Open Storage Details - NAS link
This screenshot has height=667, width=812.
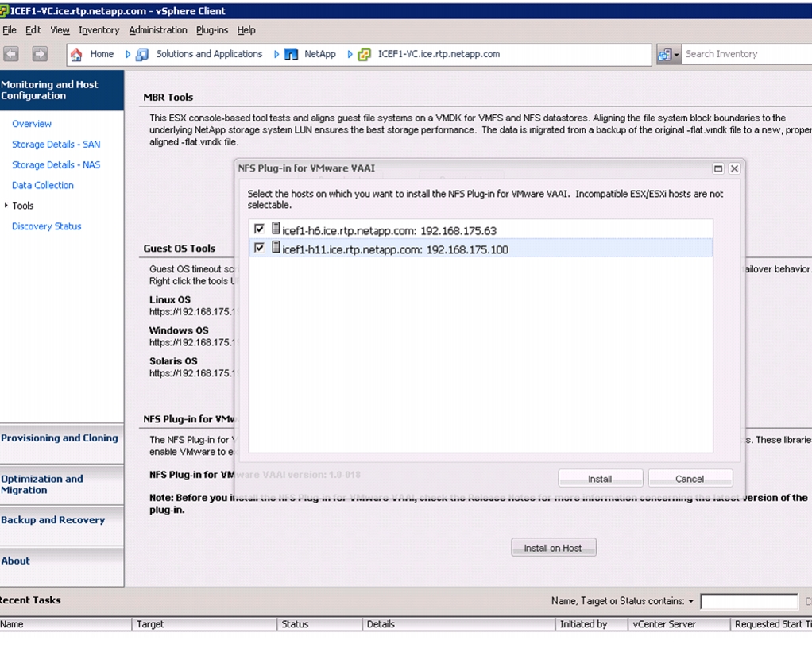[x=56, y=164]
